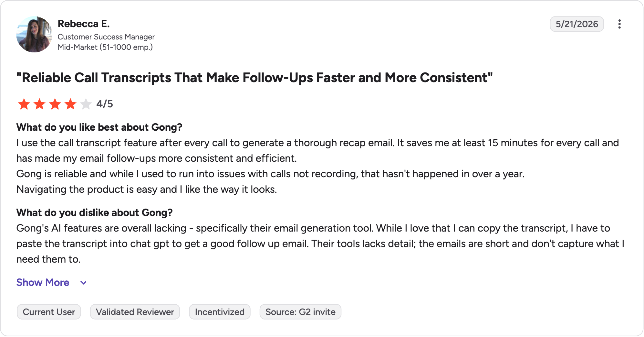Viewport: 644px width, 337px height.
Task: Click the reviewer name Rebecca E.
Action: 84,24
